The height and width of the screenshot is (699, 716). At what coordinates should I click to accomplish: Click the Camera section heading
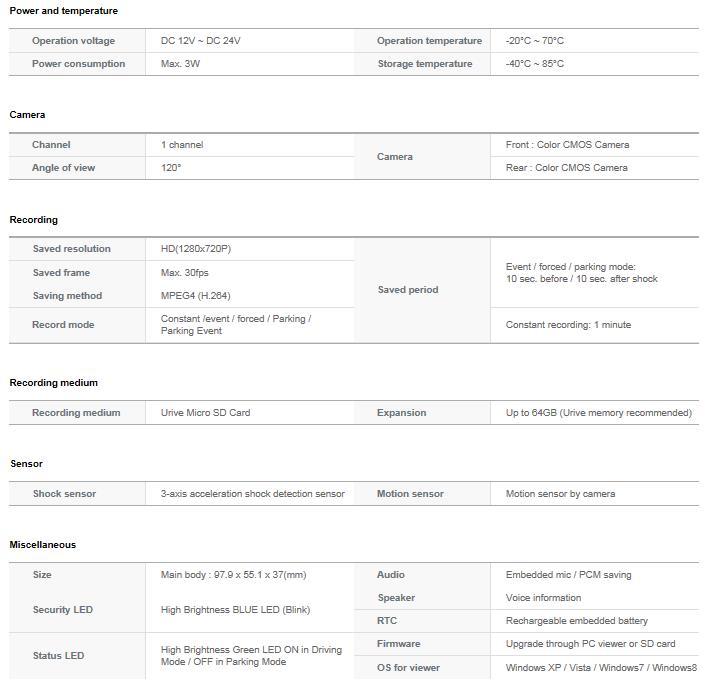click(x=27, y=115)
